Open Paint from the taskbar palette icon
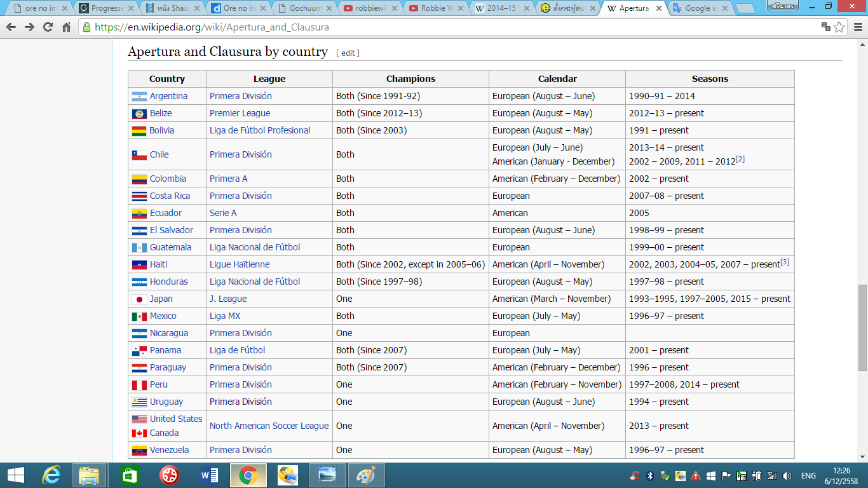Screen dimensions: 868x488 tap(367, 475)
